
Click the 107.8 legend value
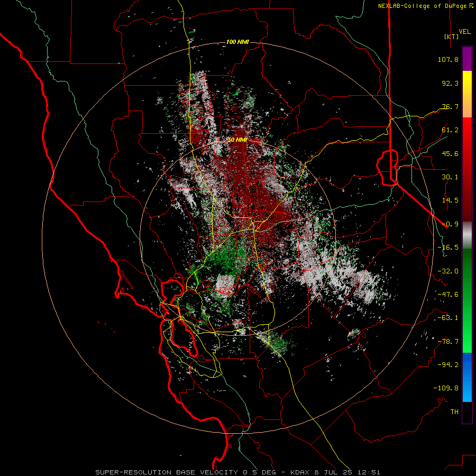click(448, 59)
